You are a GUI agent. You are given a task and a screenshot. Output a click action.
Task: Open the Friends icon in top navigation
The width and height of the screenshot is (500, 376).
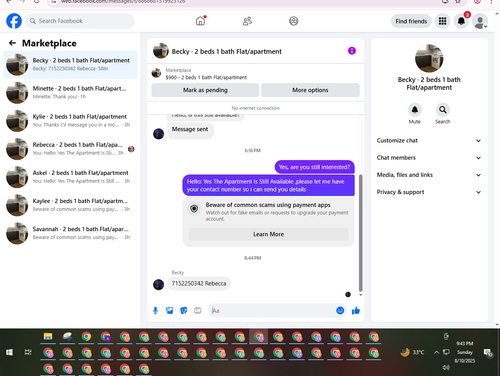click(247, 21)
